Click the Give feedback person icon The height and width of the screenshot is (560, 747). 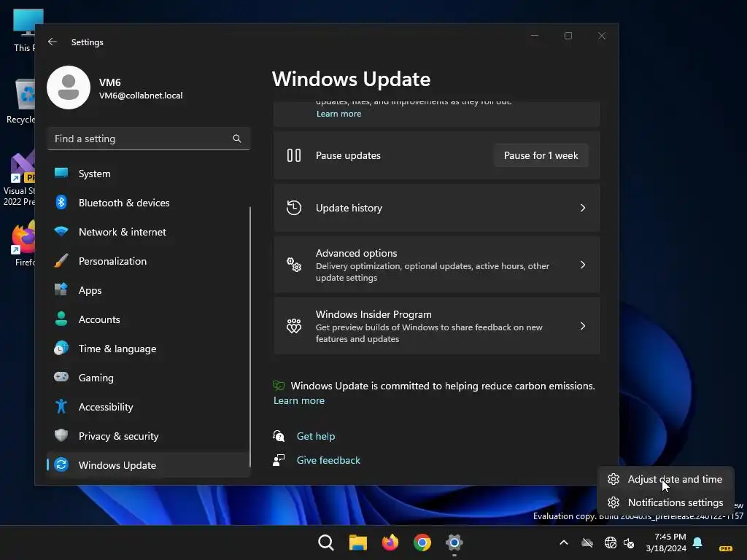(x=279, y=460)
